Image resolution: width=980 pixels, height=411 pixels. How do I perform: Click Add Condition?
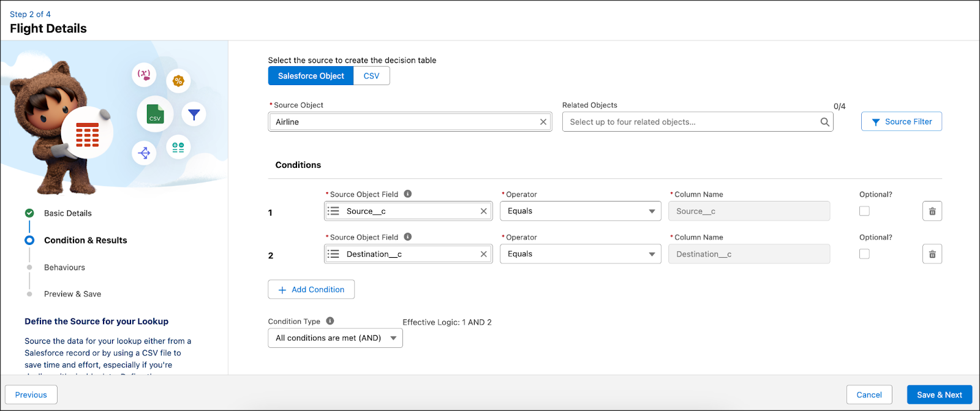[311, 290]
